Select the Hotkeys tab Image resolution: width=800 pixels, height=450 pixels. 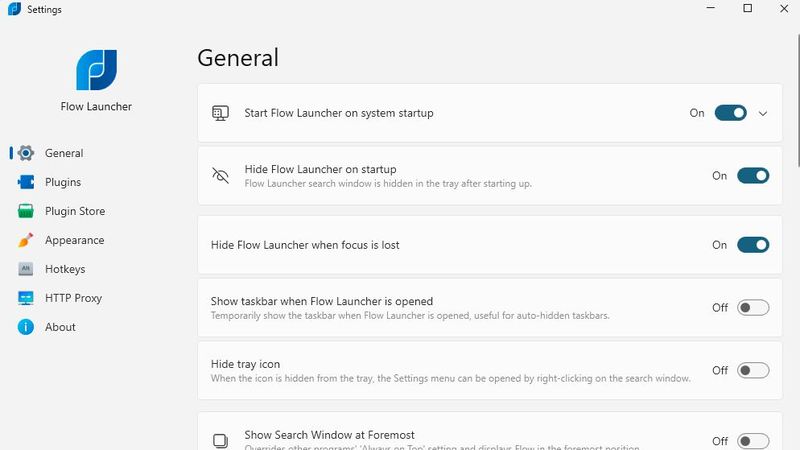point(65,269)
